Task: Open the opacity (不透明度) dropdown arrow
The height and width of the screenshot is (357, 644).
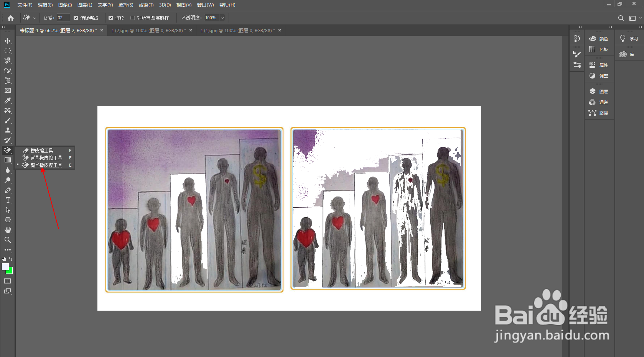Action: (x=222, y=18)
